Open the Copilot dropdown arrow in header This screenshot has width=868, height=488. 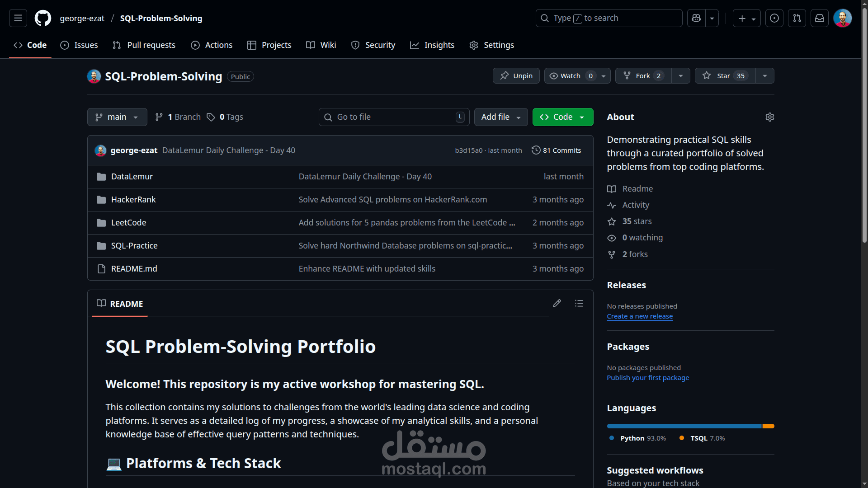[x=712, y=18]
